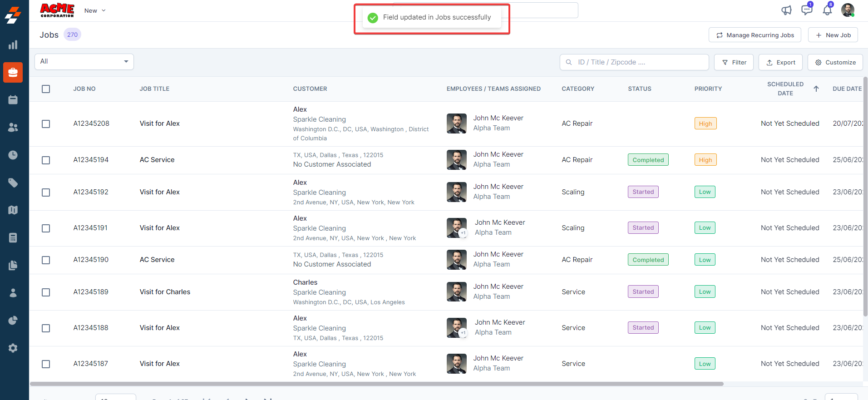
Task: Open the settings gear in sidebar
Action: pyautogui.click(x=13, y=348)
